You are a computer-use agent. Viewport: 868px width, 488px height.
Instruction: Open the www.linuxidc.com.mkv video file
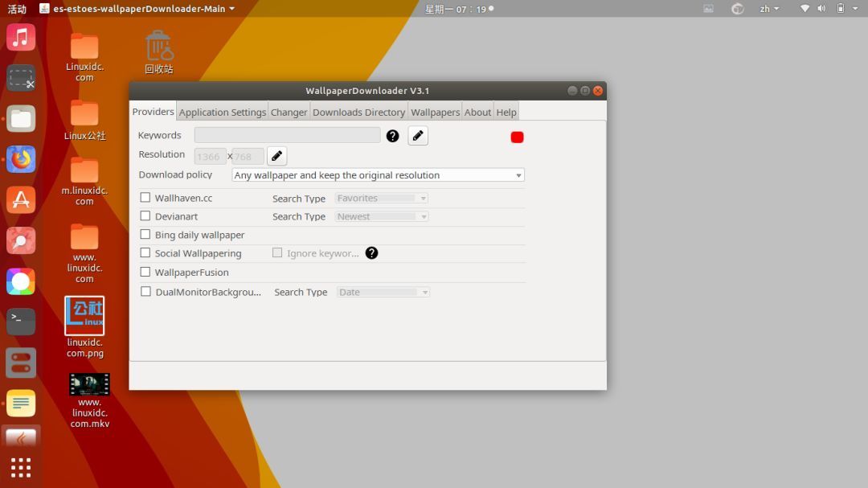[x=90, y=401]
